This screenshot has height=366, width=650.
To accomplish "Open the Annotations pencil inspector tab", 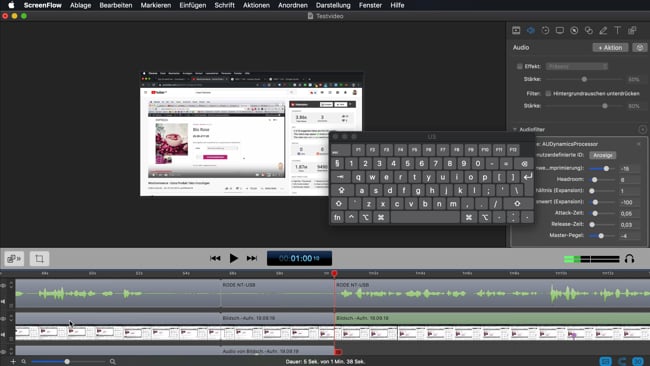I will click(603, 30).
